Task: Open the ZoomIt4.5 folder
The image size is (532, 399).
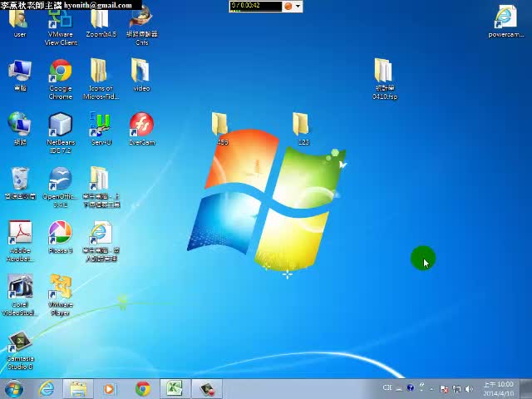Action: pos(101,23)
